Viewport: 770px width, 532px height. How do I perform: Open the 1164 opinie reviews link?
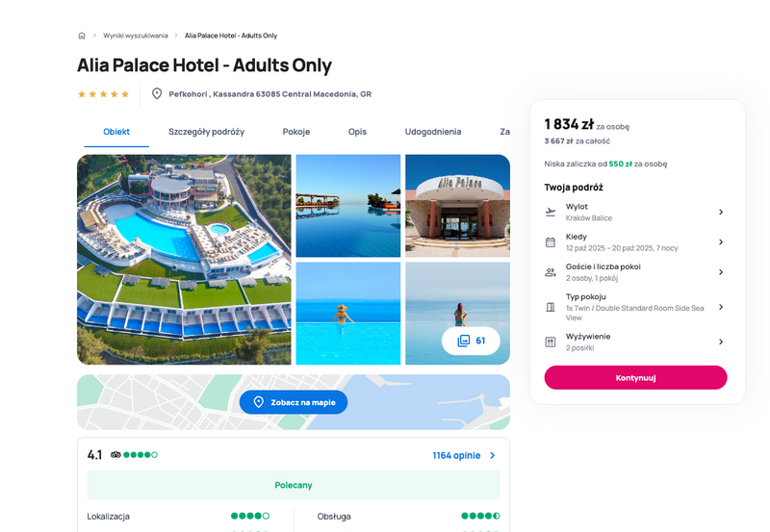[x=464, y=455]
